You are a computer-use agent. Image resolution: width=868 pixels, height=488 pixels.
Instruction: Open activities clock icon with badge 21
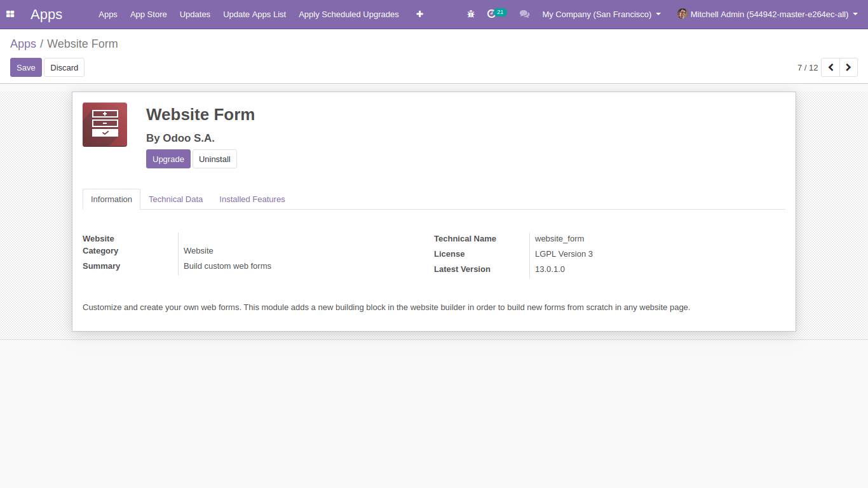tap(496, 13)
